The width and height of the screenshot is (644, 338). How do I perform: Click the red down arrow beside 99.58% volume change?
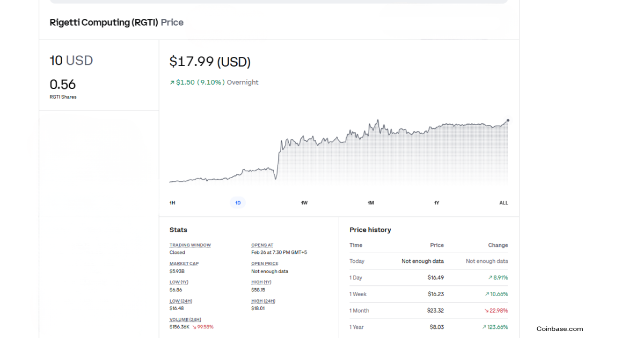[194, 327]
